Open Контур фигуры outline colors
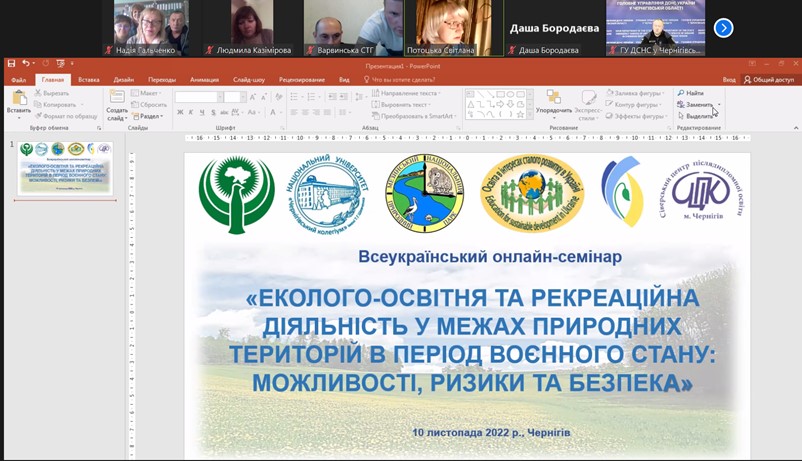The width and height of the screenshot is (802, 461). (633, 104)
